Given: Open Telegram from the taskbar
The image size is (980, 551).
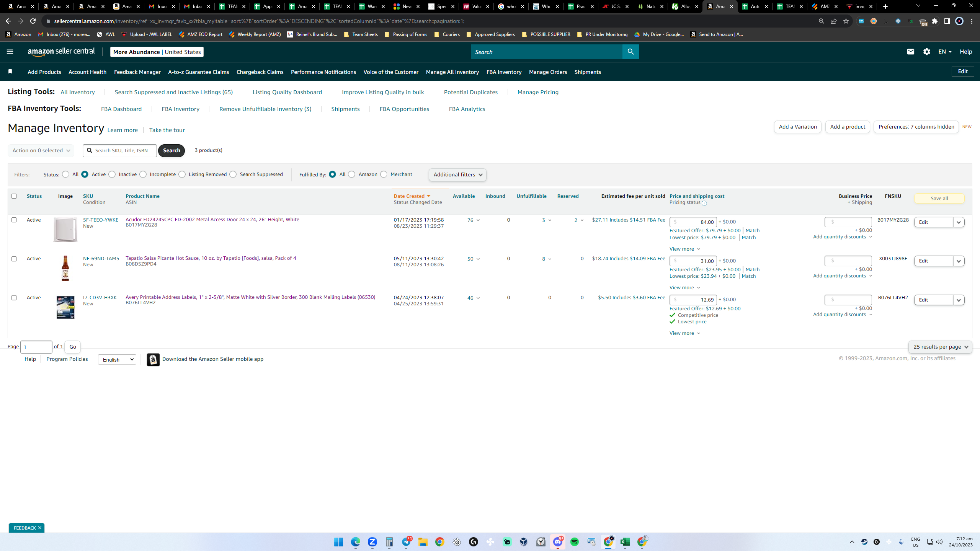Looking at the screenshot, I should [x=406, y=542].
